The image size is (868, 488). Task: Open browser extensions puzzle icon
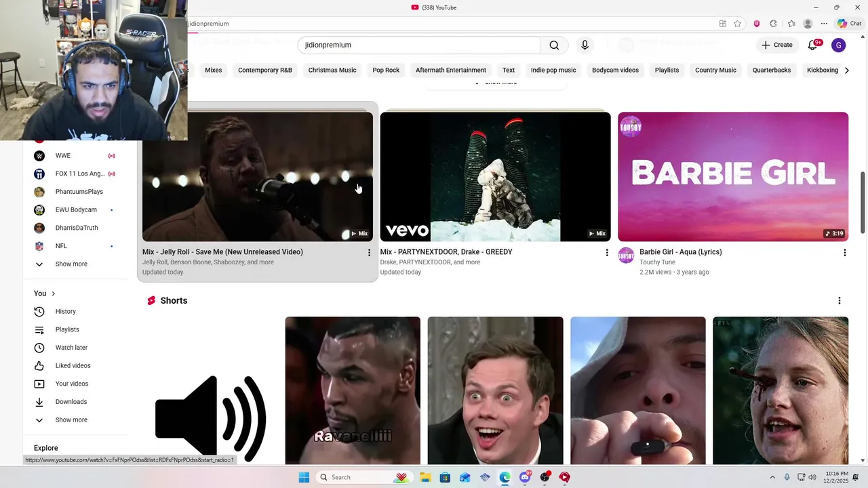click(x=773, y=24)
